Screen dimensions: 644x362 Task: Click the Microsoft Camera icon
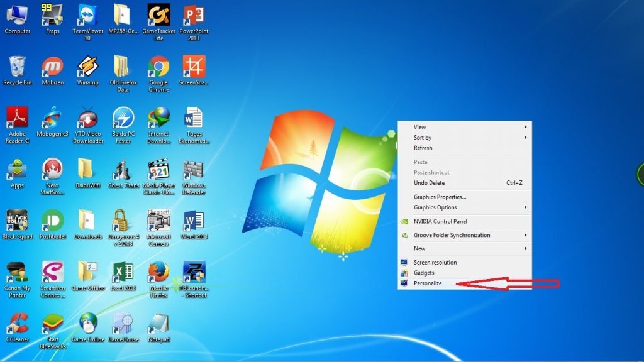(158, 221)
